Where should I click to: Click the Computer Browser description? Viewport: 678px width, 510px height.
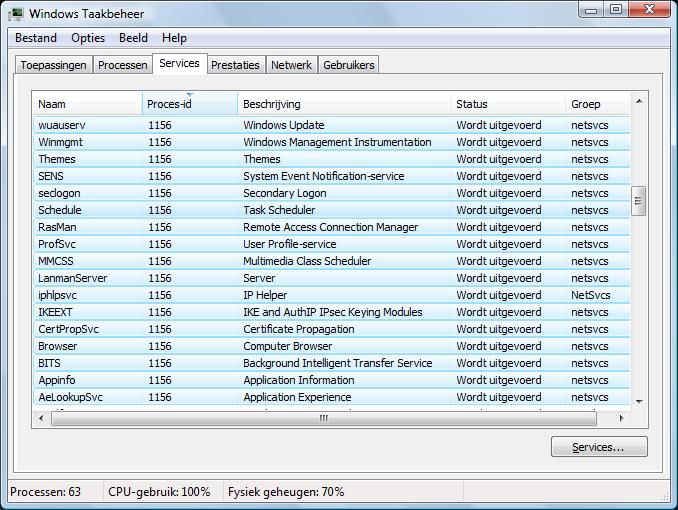pyautogui.click(x=288, y=346)
